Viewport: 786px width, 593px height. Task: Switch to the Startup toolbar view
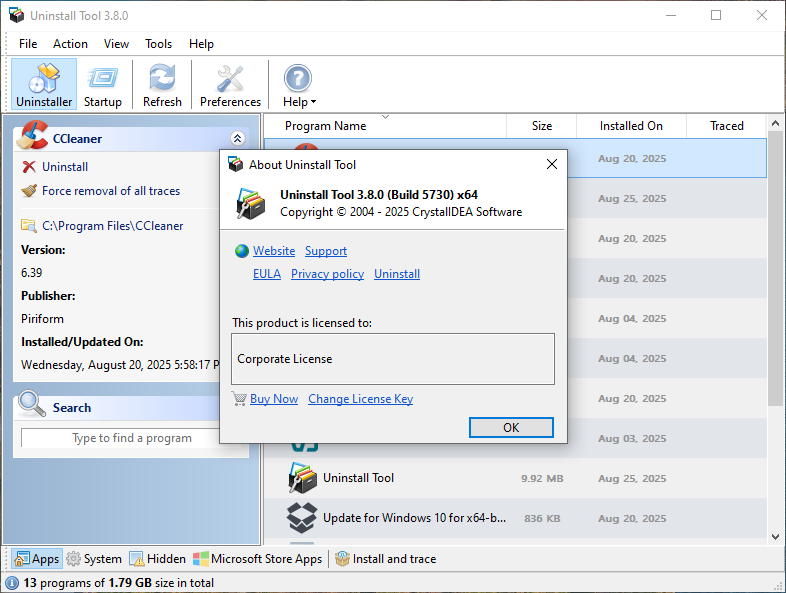(103, 84)
